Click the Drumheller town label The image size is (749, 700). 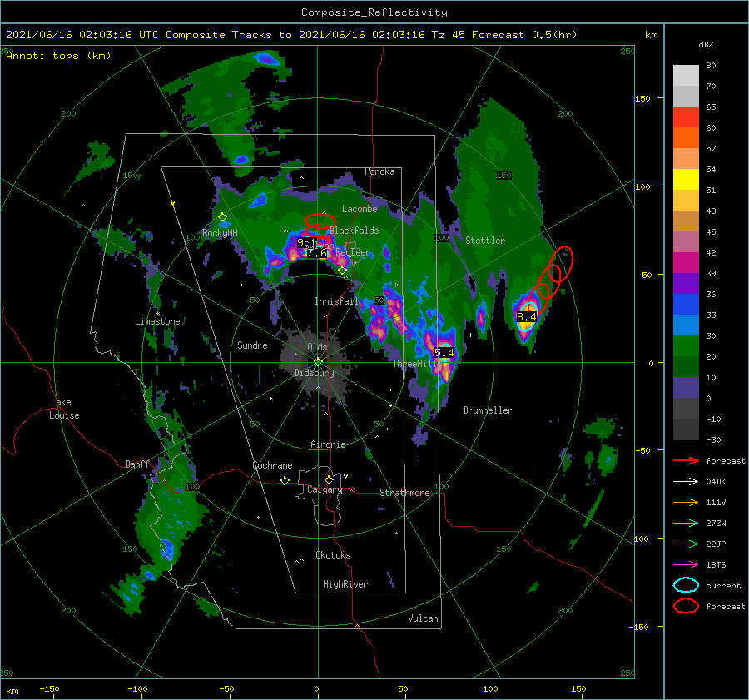click(488, 410)
